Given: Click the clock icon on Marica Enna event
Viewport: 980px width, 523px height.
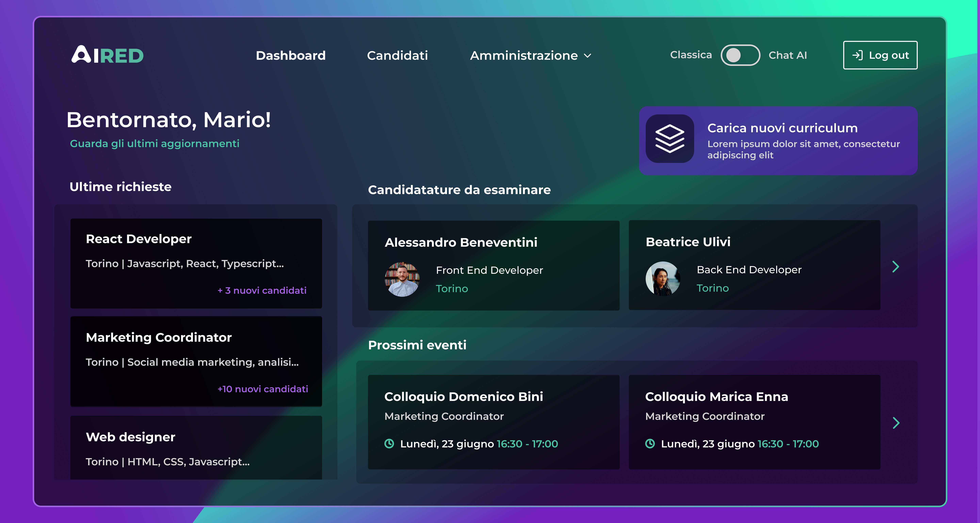Looking at the screenshot, I should (x=650, y=443).
